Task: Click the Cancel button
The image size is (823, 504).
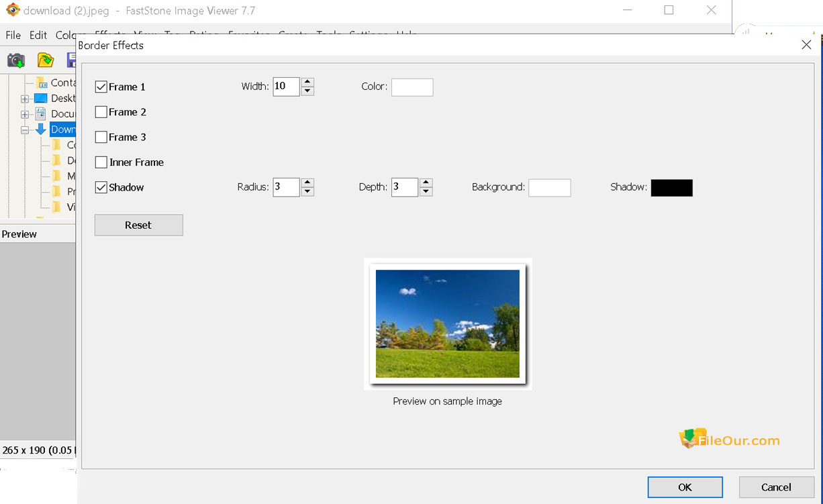Action: 776,487
